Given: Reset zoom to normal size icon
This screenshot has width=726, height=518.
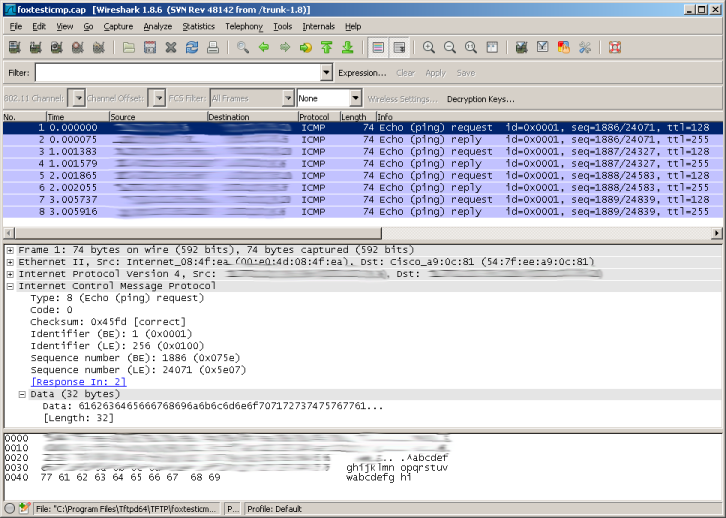Looking at the screenshot, I should (x=471, y=47).
